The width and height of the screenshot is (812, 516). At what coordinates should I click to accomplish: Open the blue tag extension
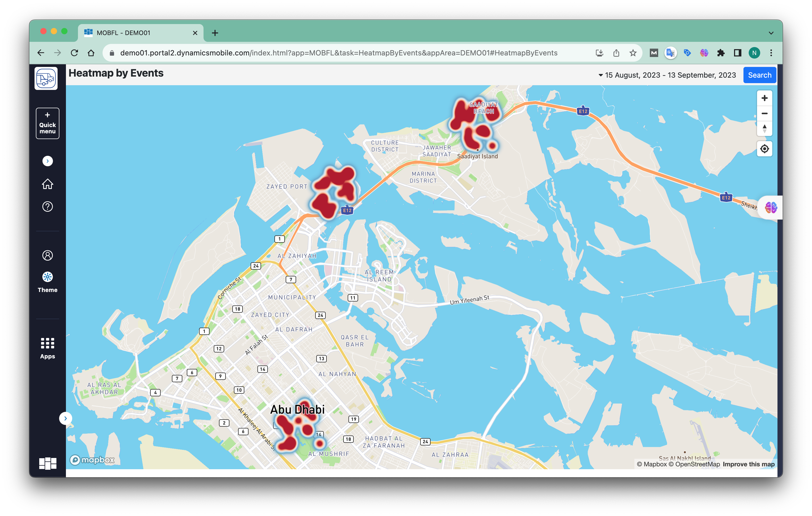[687, 53]
